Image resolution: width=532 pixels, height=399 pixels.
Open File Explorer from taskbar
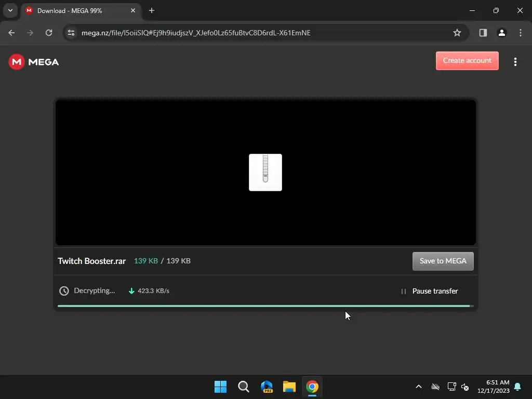pyautogui.click(x=289, y=387)
